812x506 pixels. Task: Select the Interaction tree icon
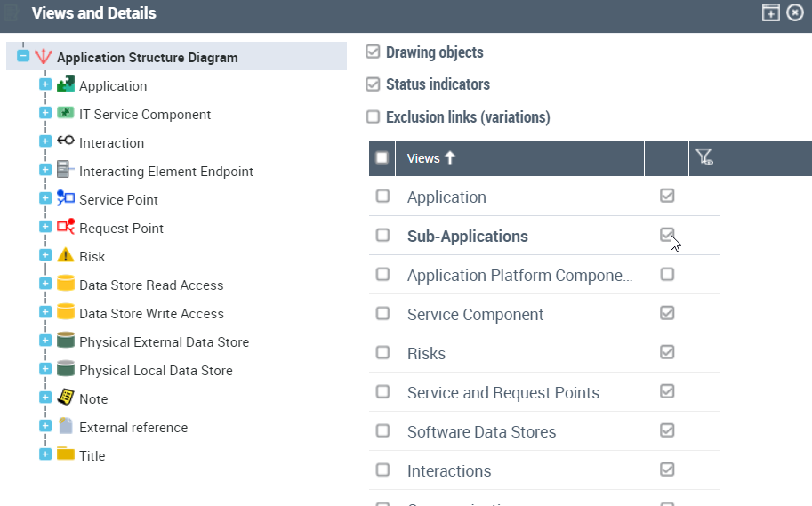(66, 142)
